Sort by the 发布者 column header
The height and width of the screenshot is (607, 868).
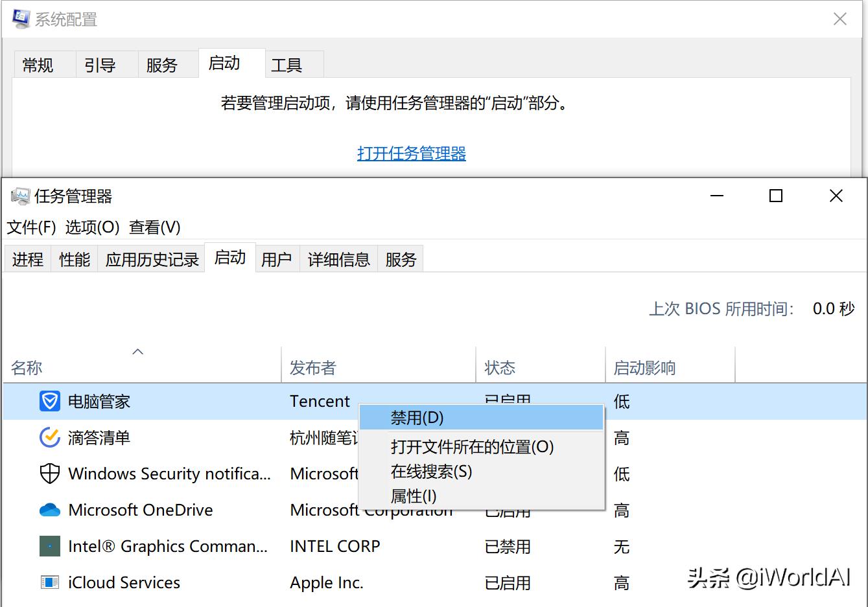point(379,364)
